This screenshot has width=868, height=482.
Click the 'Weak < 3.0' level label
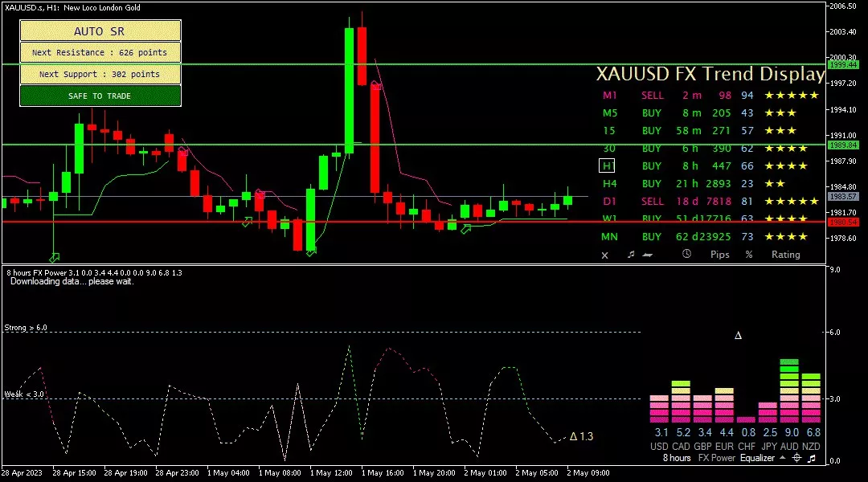24,394
